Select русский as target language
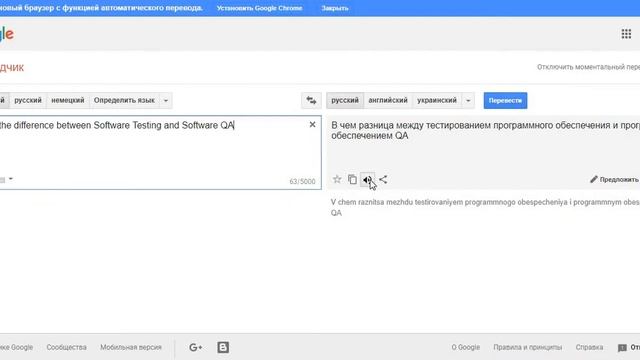The height and width of the screenshot is (360, 640). pos(345,100)
